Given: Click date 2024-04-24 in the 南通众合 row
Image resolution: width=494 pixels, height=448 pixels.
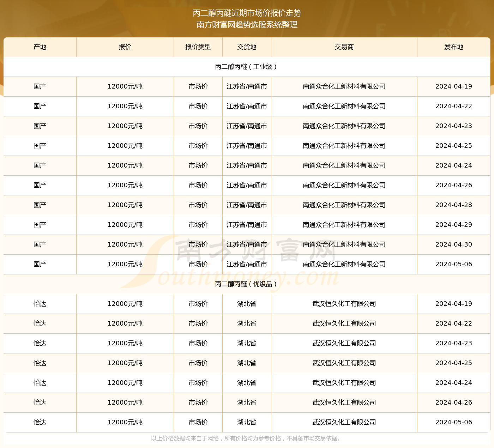Looking at the screenshot, I should point(453,165).
